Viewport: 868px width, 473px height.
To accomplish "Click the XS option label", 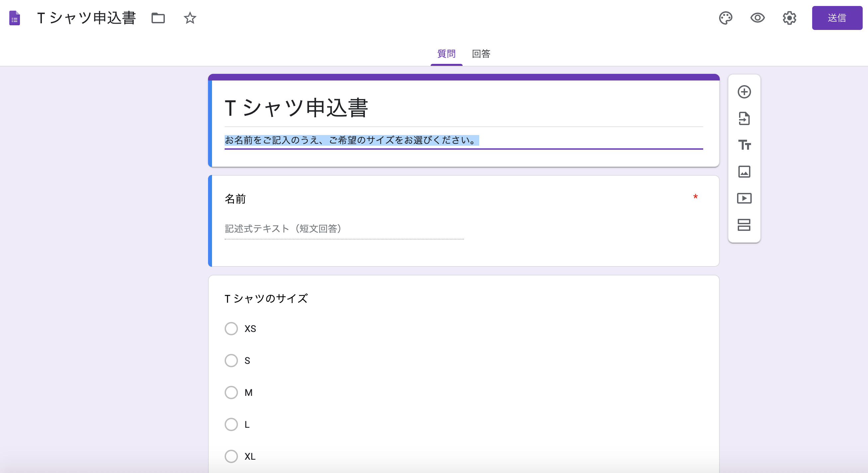I will pos(250,329).
